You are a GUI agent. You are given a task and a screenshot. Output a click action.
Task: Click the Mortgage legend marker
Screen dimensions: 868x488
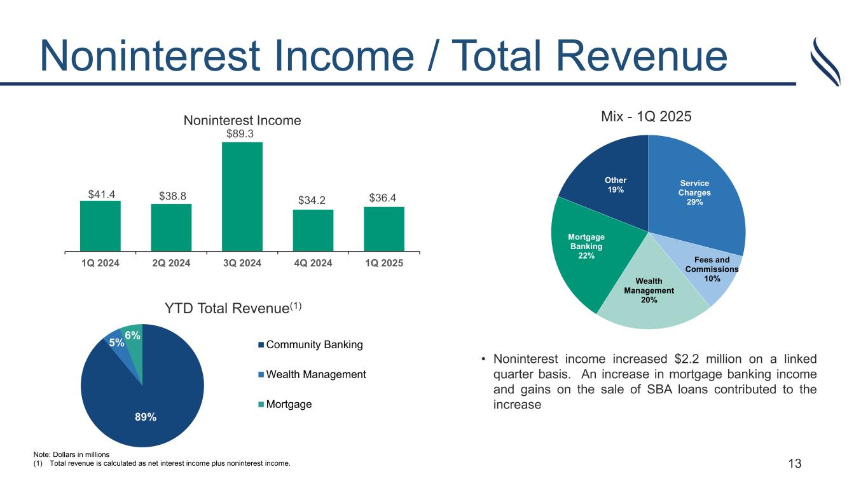point(261,405)
